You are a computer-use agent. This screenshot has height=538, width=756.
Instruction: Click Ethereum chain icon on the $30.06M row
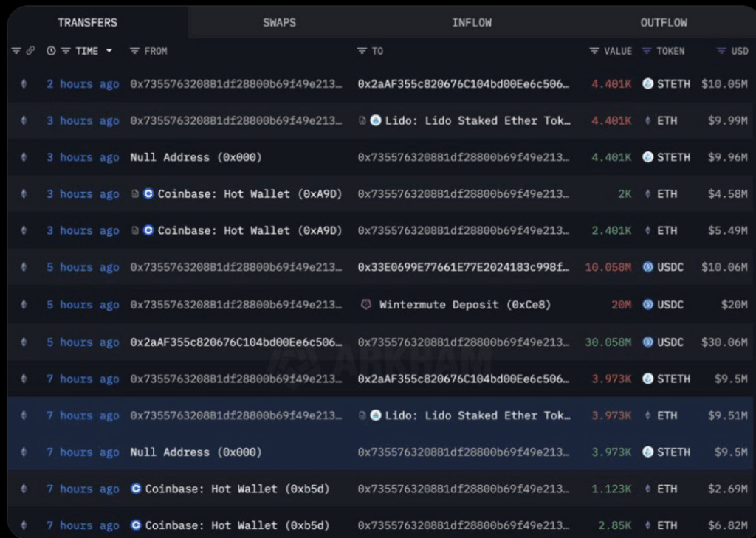tap(24, 342)
